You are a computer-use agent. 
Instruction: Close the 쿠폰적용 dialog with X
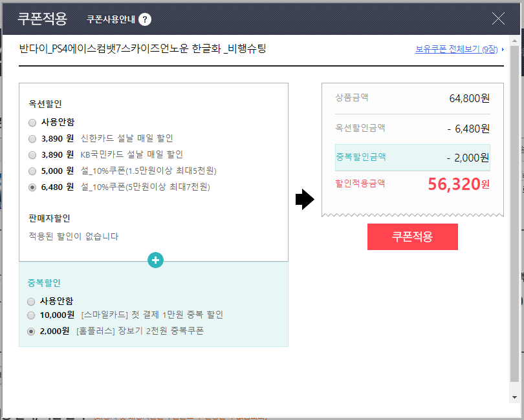point(498,19)
